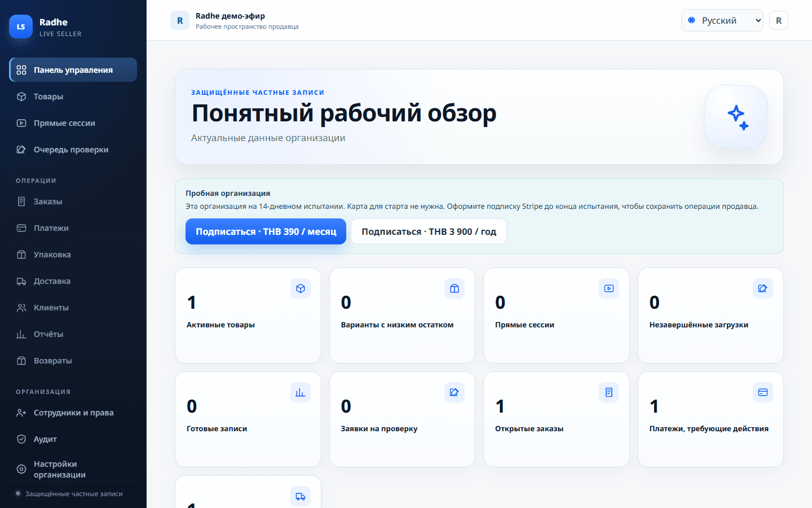Click the people icon beside Клиенты
This screenshot has height=508, width=812.
[x=21, y=308]
